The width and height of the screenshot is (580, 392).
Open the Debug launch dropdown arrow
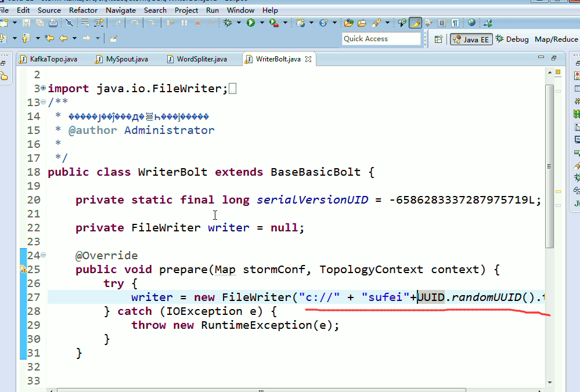coord(239,23)
